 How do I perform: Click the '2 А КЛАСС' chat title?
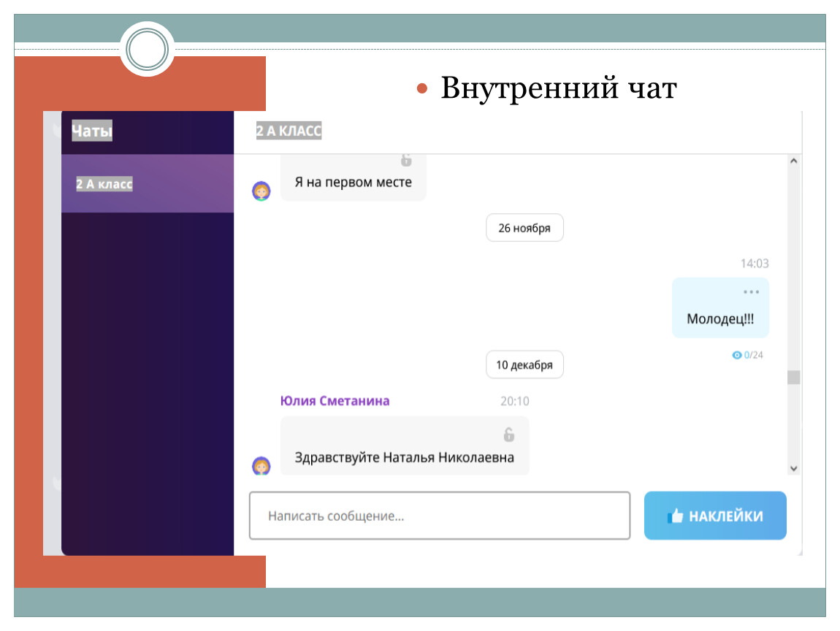289,131
